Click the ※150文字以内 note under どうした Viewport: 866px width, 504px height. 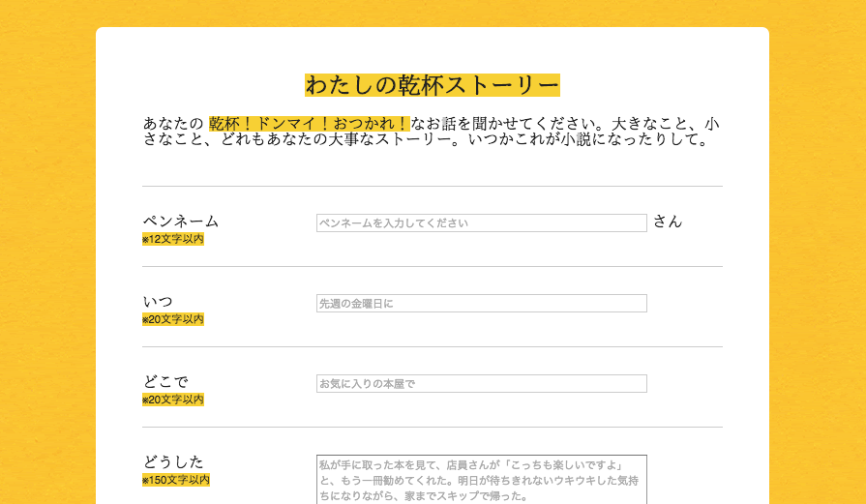pyautogui.click(x=176, y=480)
